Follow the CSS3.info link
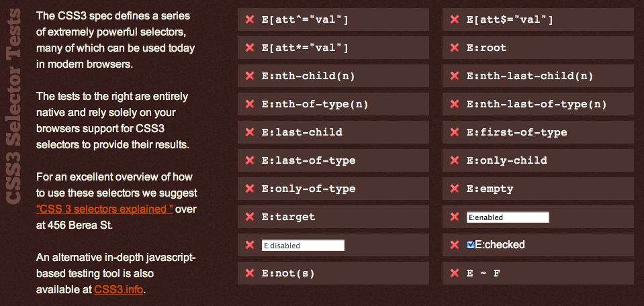Viewport: 644px width, 306px height. [119, 291]
